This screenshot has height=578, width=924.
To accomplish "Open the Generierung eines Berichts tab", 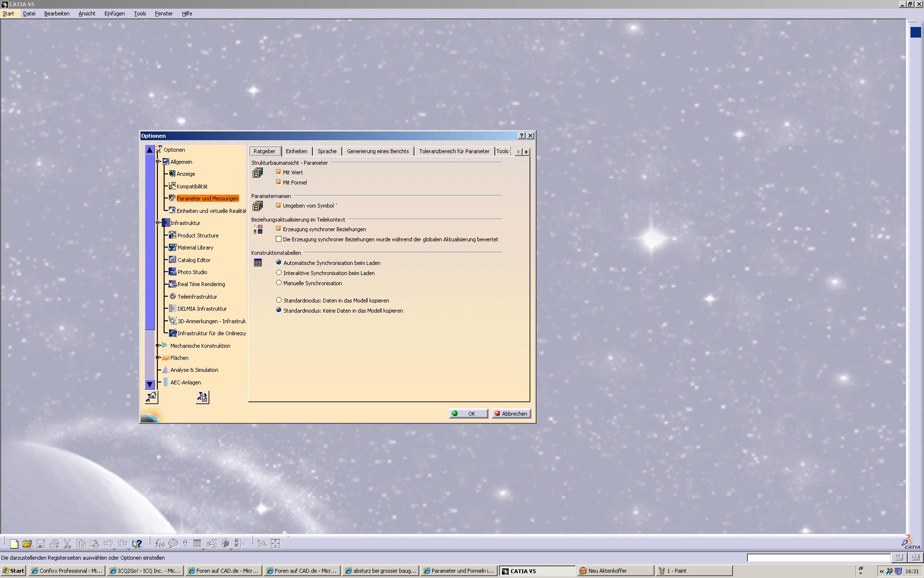I will [x=378, y=151].
